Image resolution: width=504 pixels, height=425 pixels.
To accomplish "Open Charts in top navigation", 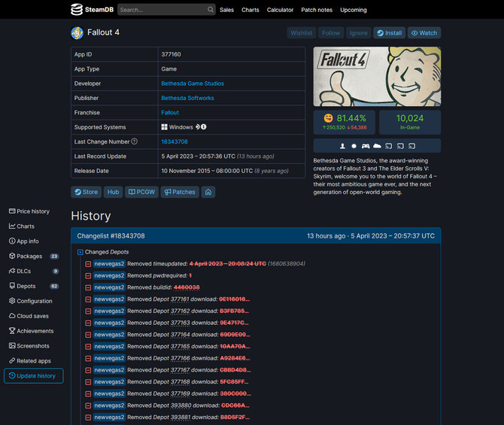I will tap(250, 10).
